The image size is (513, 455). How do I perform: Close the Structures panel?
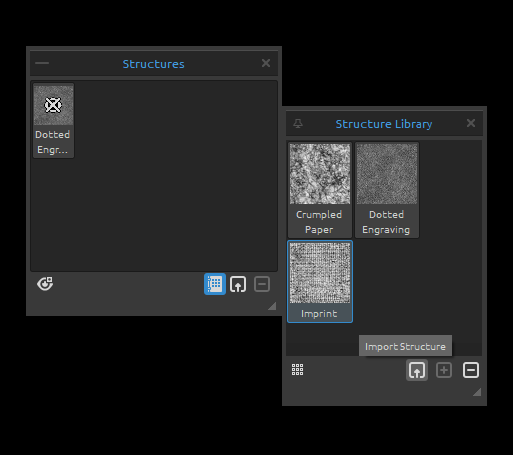pyautogui.click(x=266, y=63)
